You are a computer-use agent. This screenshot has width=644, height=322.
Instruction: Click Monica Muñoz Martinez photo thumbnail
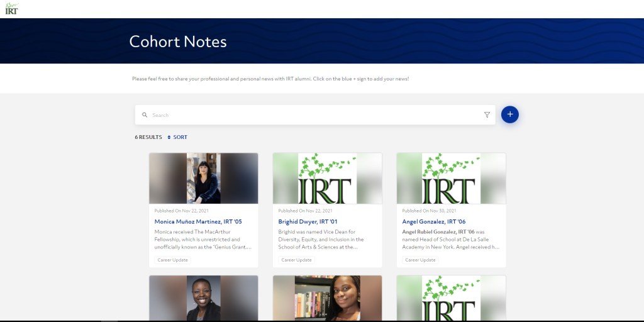click(x=203, y=178)
